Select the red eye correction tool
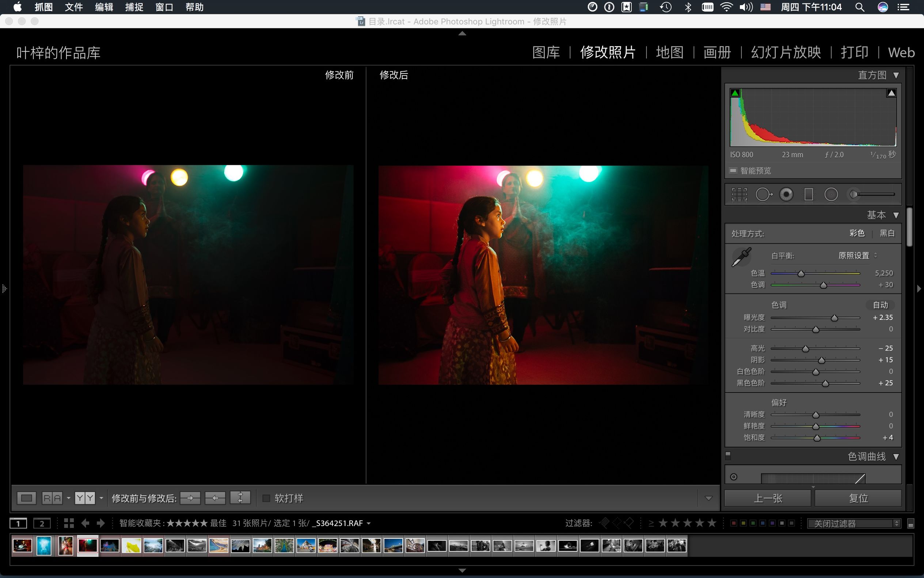This screenshot has height=578, width=924. 786,194
